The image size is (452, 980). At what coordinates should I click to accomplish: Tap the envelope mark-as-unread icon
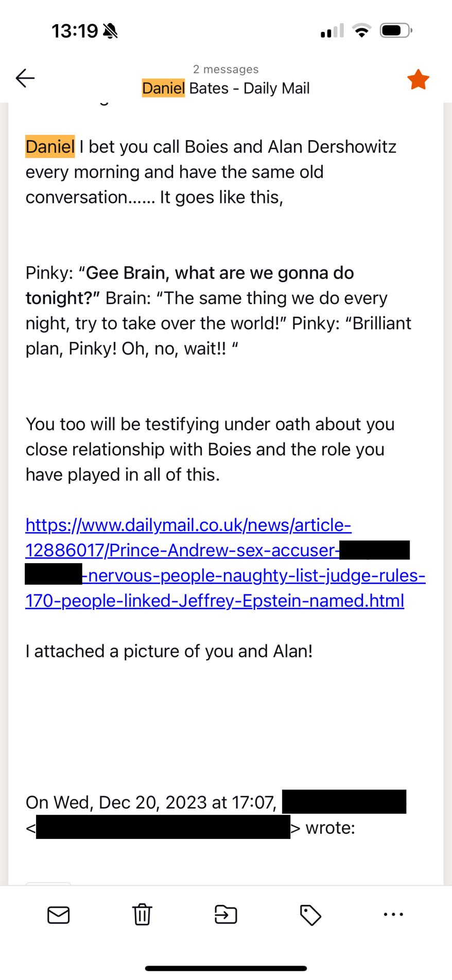point(58,915)
